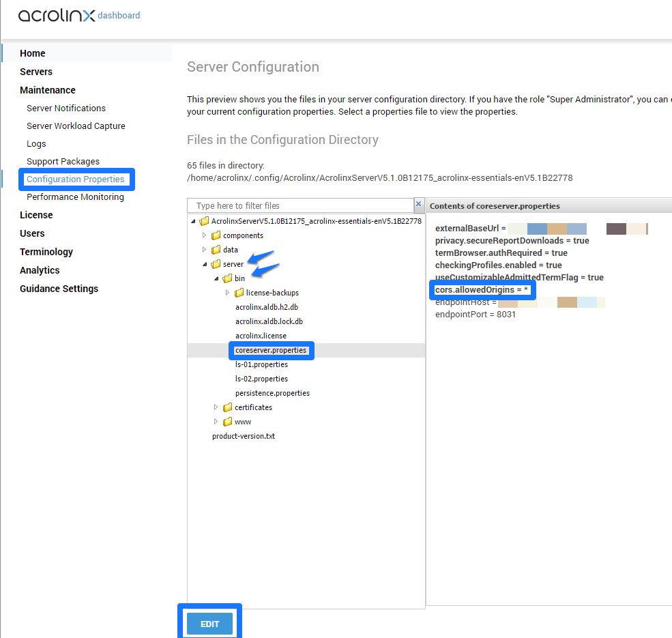Collapse the bin folder

click(216, 278)
